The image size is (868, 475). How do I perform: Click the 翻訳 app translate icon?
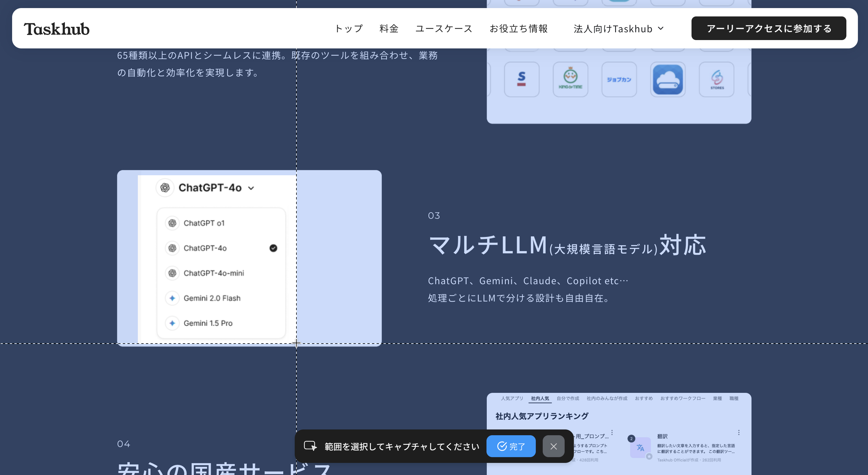coord(640,447)
